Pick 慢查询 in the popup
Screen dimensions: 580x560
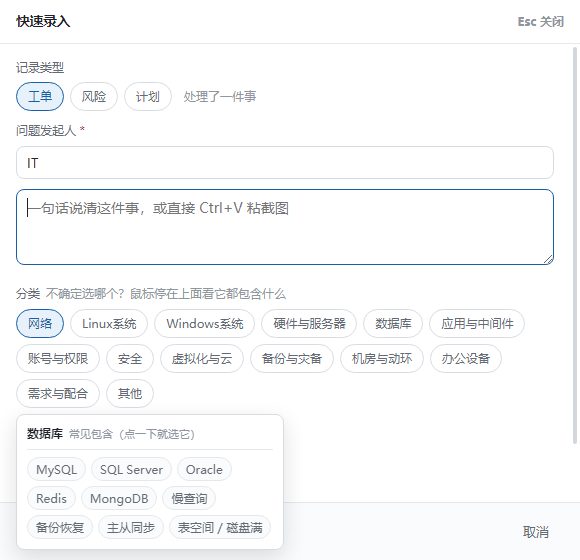(x=189, y=498)
